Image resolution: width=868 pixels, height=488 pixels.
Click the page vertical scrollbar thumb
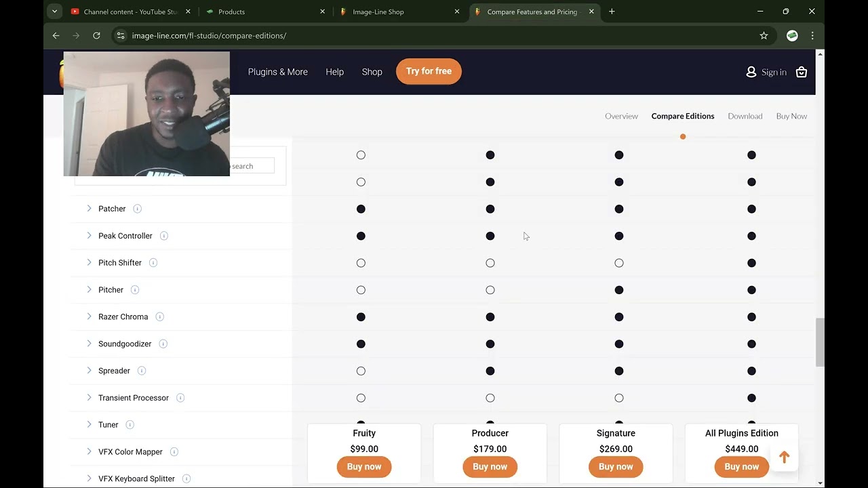tap(821, 342)
